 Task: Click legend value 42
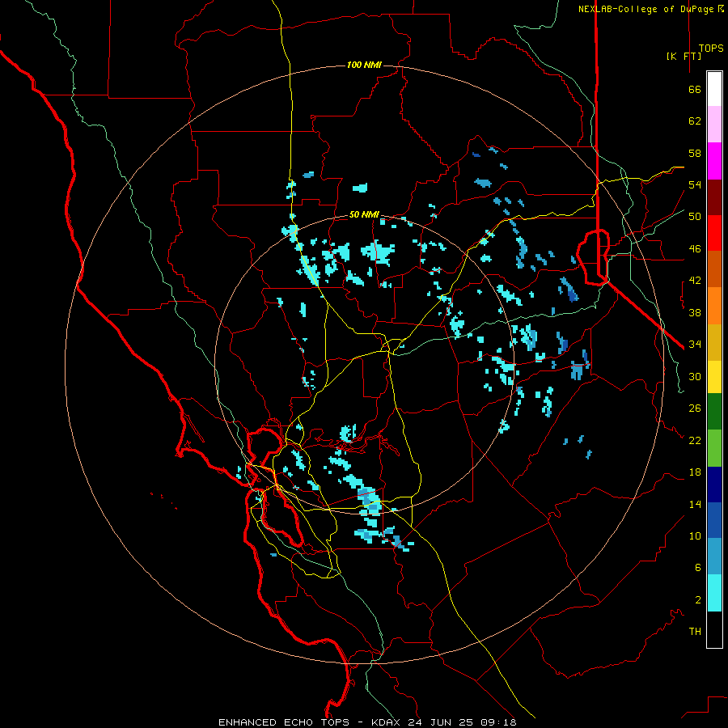pos(695,280)
